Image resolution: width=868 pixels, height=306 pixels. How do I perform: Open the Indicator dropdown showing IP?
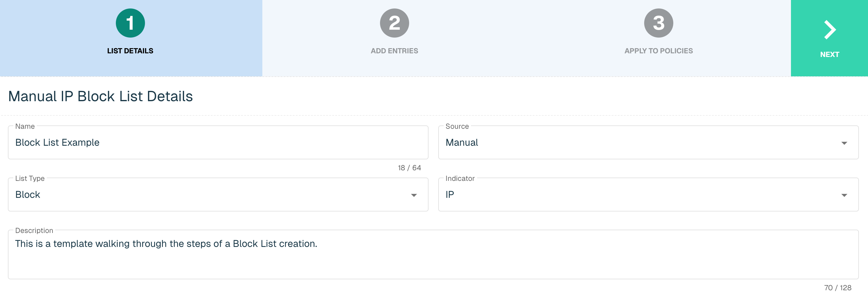(x=648, y=195)
